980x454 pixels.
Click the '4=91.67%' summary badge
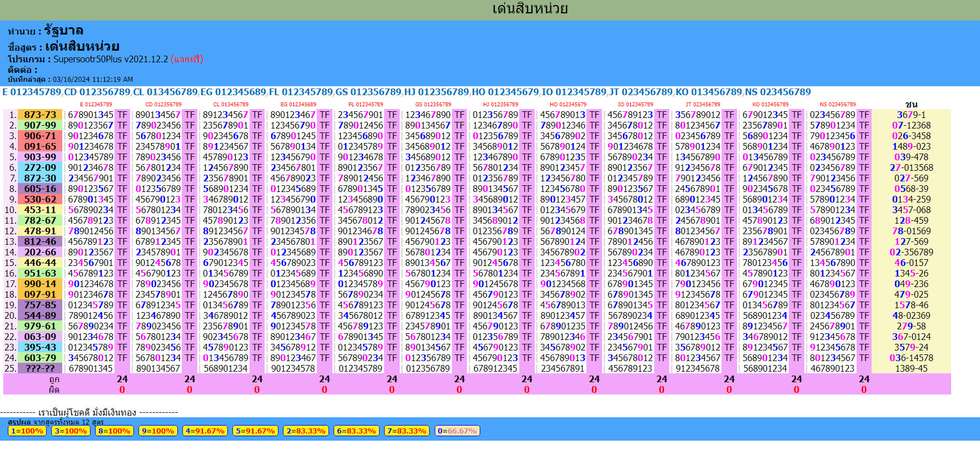205,431
